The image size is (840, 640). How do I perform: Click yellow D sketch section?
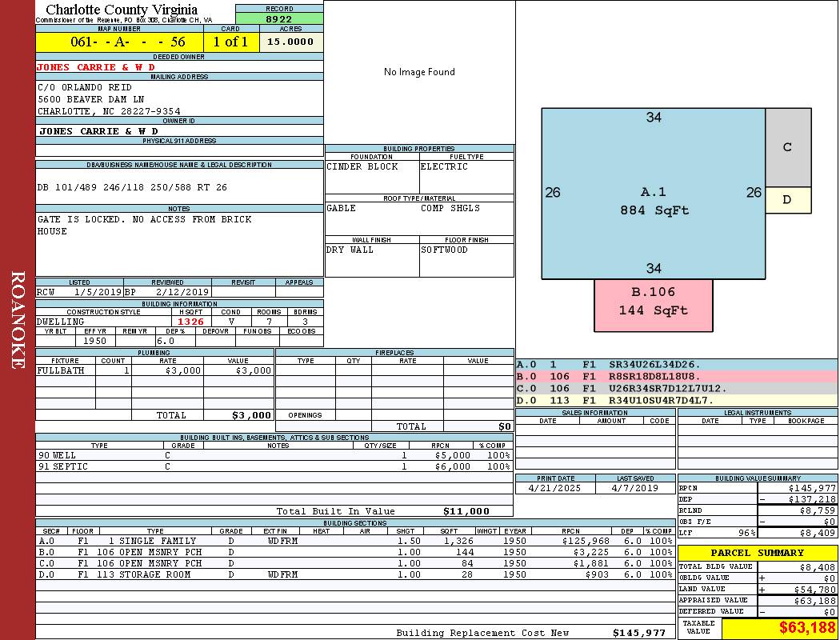pos(788,200)
